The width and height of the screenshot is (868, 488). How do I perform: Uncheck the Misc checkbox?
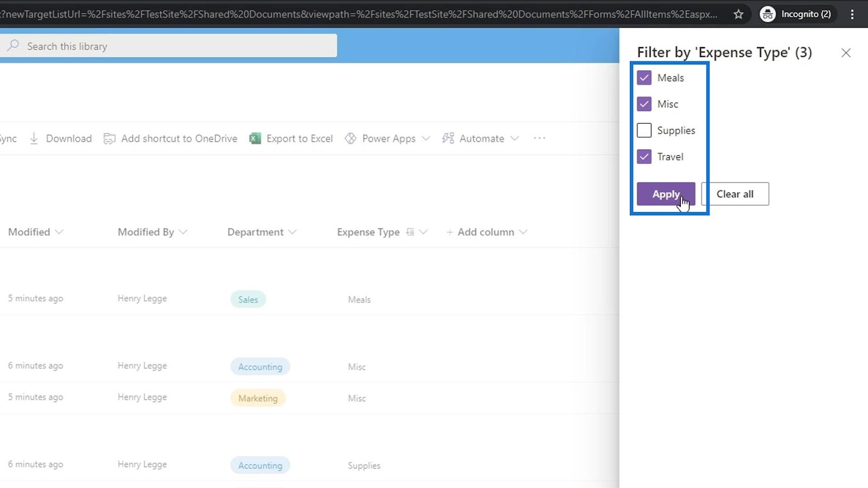pos(644,104)
